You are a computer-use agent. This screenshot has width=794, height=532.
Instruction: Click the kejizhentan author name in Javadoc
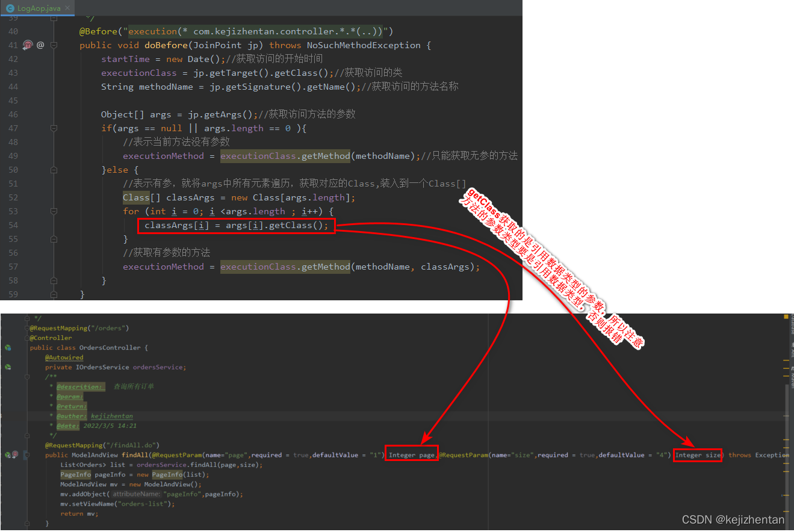point(112,416)
